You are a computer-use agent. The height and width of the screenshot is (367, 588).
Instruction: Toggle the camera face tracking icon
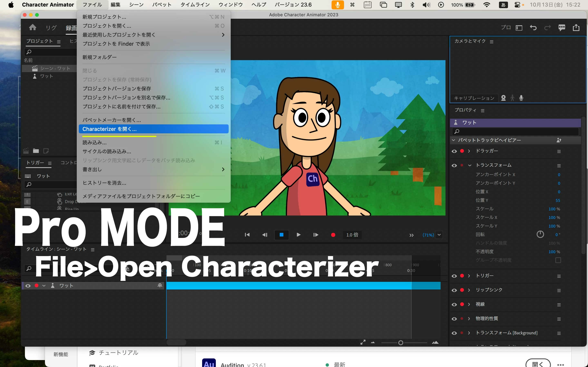point(503,98)
